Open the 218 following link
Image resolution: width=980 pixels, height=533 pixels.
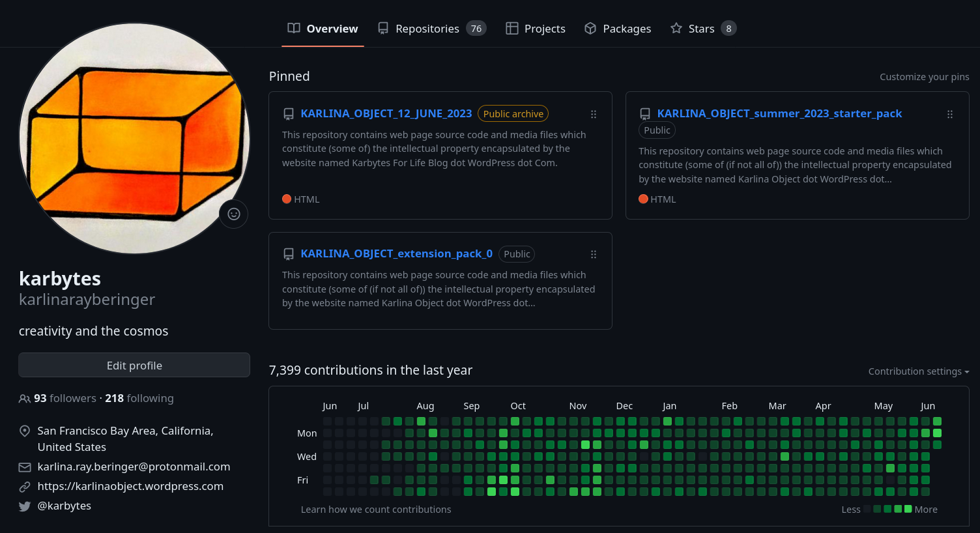139,398
